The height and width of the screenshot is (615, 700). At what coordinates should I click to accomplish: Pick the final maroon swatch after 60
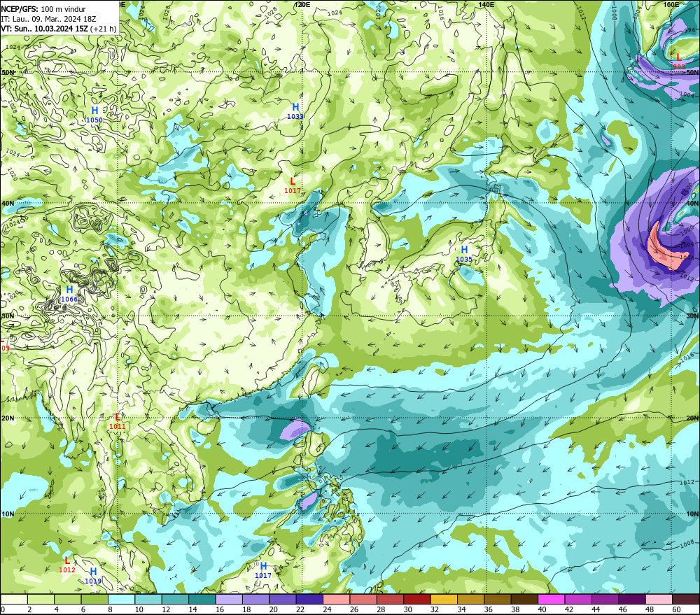pyautogui.click(x=686, y=599)
